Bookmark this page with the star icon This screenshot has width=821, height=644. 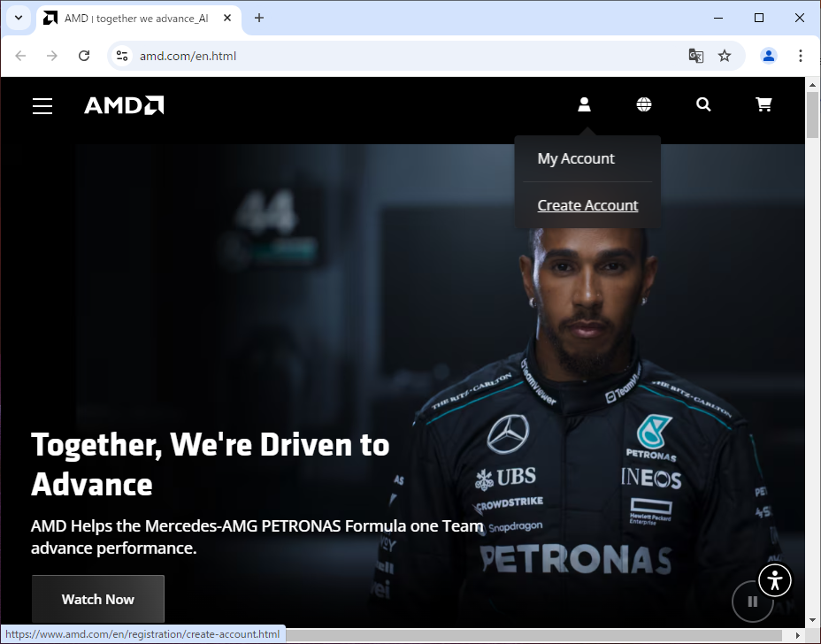[x=725, y=56]
